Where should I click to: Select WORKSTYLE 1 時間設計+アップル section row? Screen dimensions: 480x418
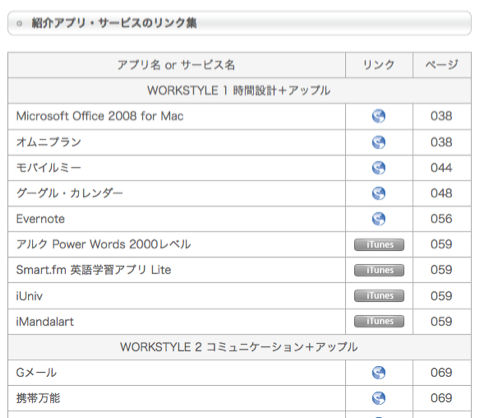[x=239, y=90]
